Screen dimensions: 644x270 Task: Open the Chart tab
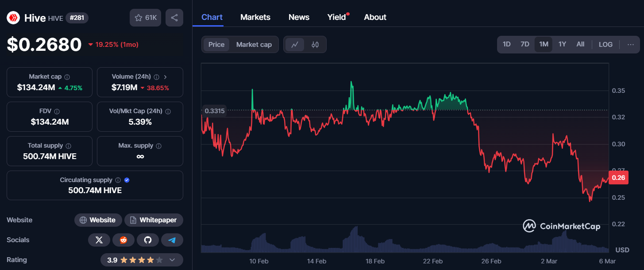212,17
